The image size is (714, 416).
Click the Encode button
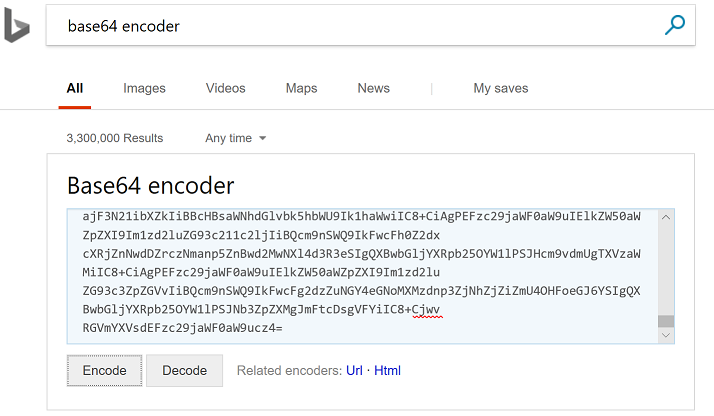point(104,370)
